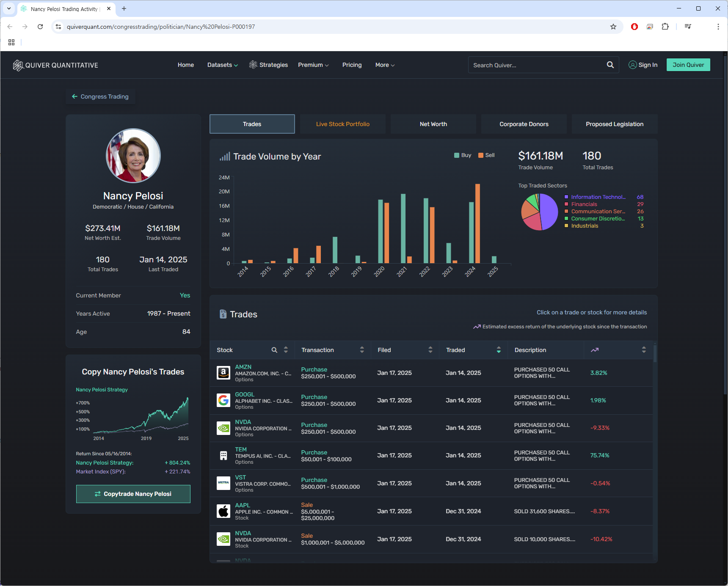Sort by Traded column arrows

coord(499,350)
